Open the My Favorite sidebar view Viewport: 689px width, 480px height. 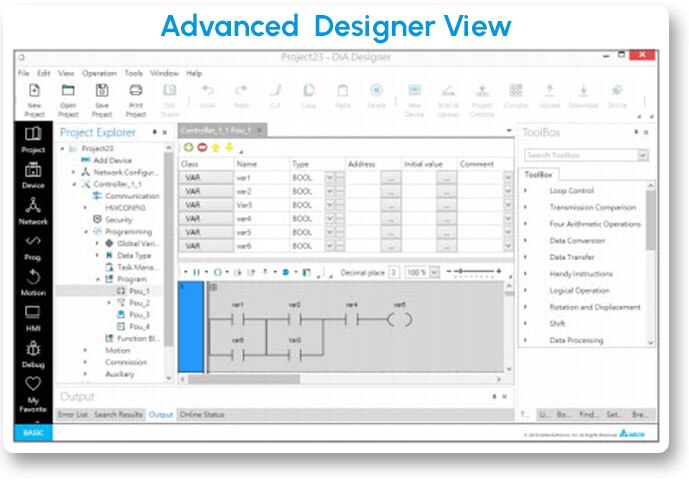coord(33,395)
